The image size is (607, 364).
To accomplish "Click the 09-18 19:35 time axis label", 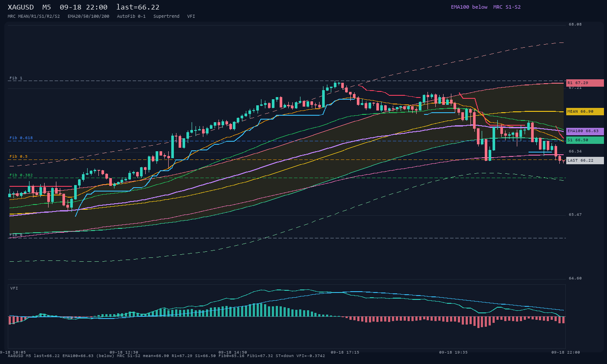I will point(454,352).
